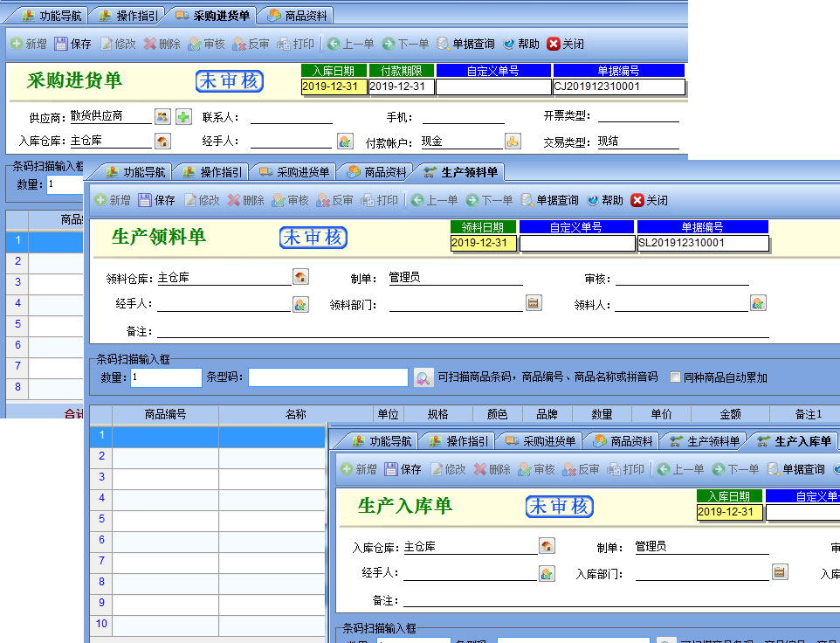Open the 领料人 person picker icon
Viewport: 840px width, 643px height.
pos(758,303)
